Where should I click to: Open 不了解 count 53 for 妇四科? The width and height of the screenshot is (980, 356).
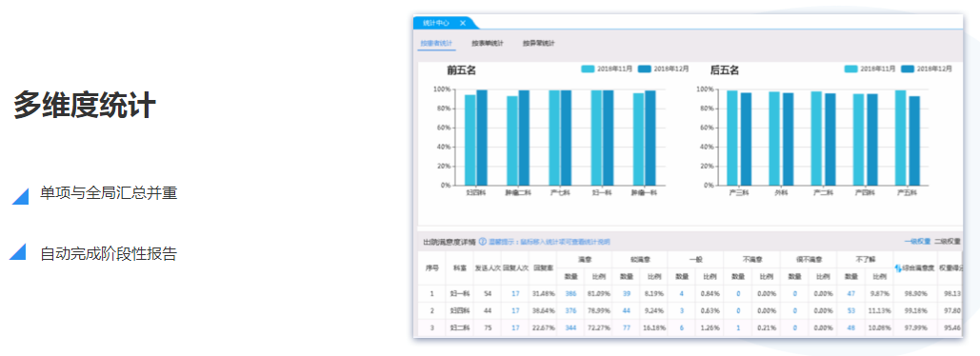point(850,310)
